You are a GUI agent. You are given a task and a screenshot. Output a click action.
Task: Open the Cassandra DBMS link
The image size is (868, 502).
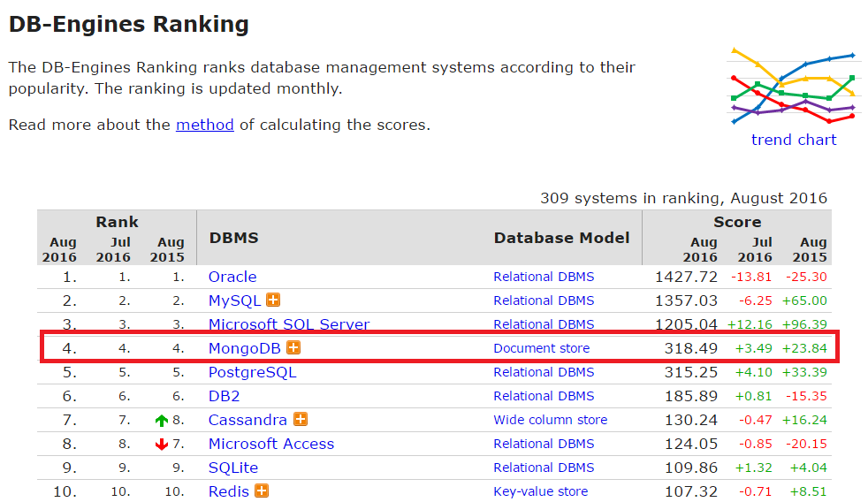tap(247, 420)
